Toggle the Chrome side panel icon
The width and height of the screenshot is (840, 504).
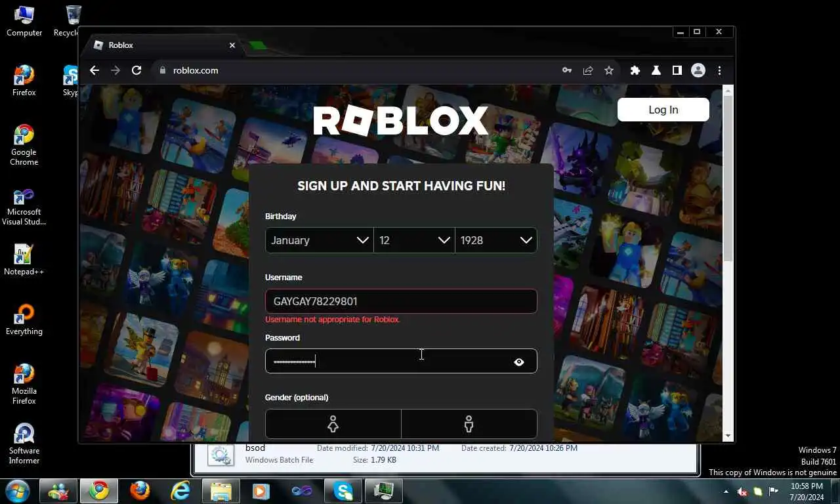[x=677, y=70]
